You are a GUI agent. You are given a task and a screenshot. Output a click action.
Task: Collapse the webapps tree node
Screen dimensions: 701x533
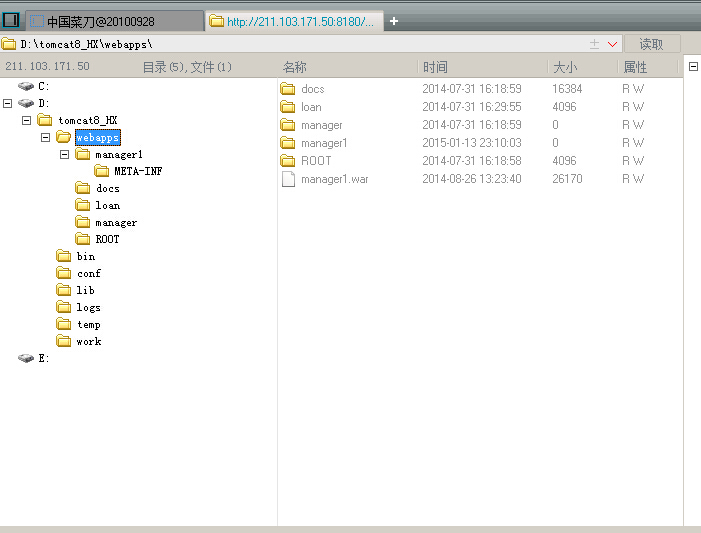point(45,137)
